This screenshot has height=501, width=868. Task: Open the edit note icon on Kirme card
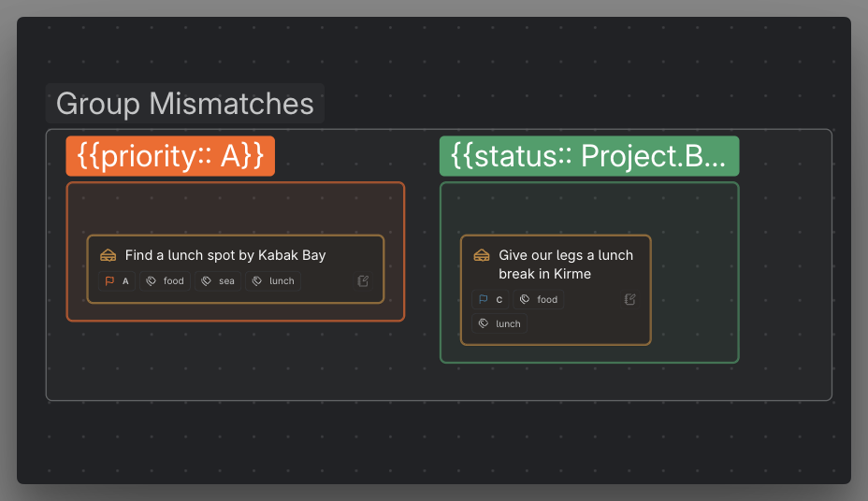click(630, 299)
